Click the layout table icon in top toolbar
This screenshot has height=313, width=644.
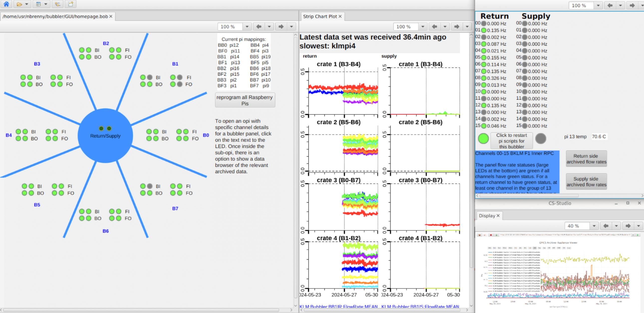click(38, 4)
